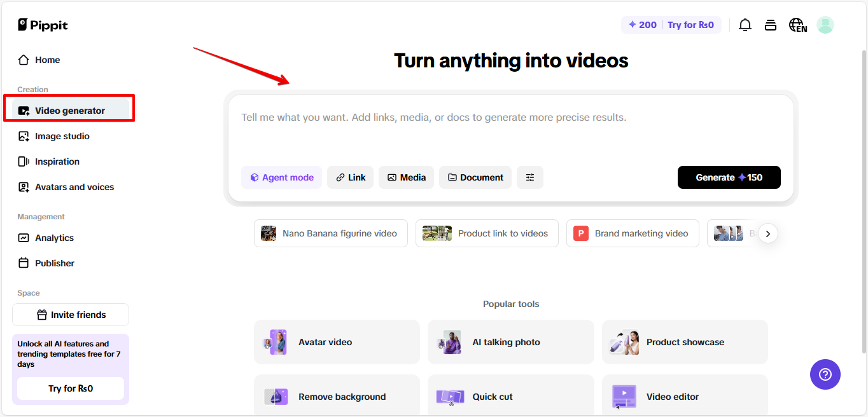Click the 200 credits badge
The image size is (868, 417).
coord(642,25)
